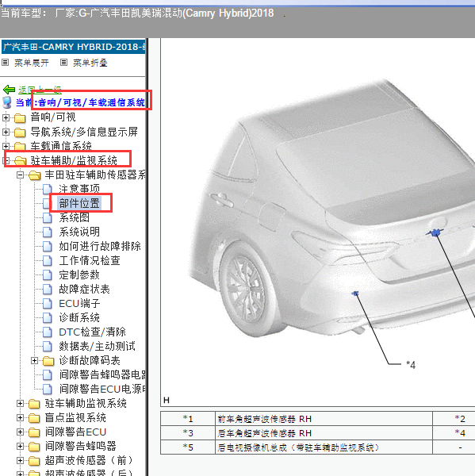475x476 pixels.
Task: Open the 间隙警告ECU电源 page
Action: point(102,390)
